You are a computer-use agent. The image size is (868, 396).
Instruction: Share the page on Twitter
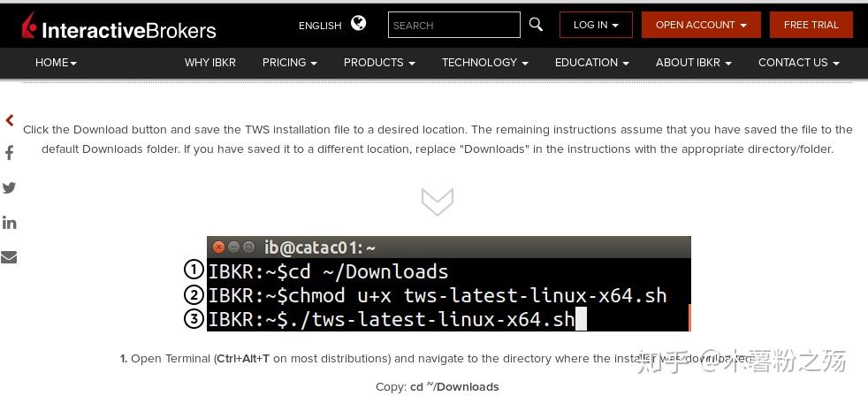point(9,187)
